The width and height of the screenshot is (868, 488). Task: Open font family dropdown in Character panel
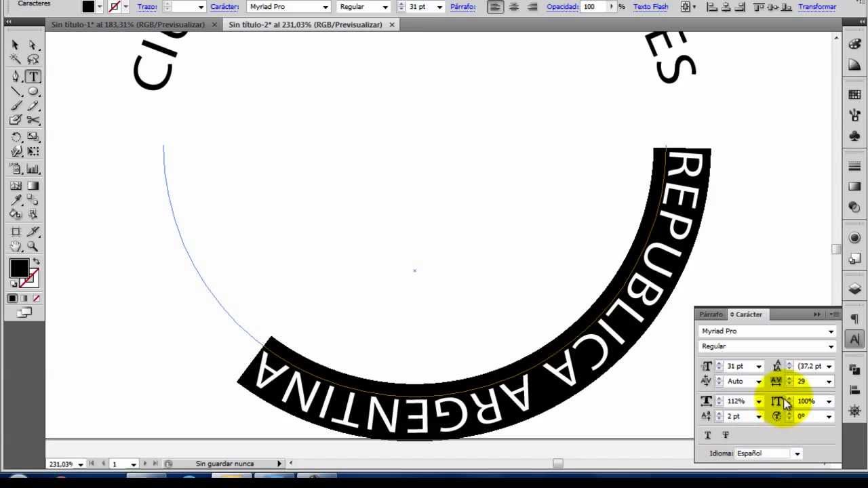[831, 331]
